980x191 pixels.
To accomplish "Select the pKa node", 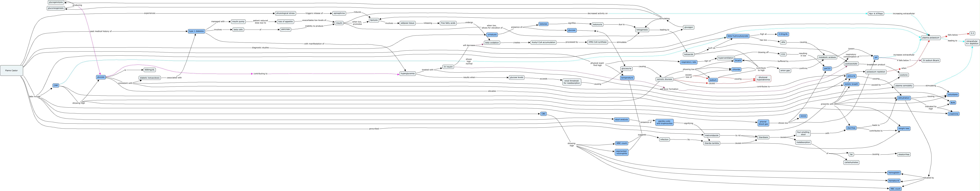I will 783,42.
